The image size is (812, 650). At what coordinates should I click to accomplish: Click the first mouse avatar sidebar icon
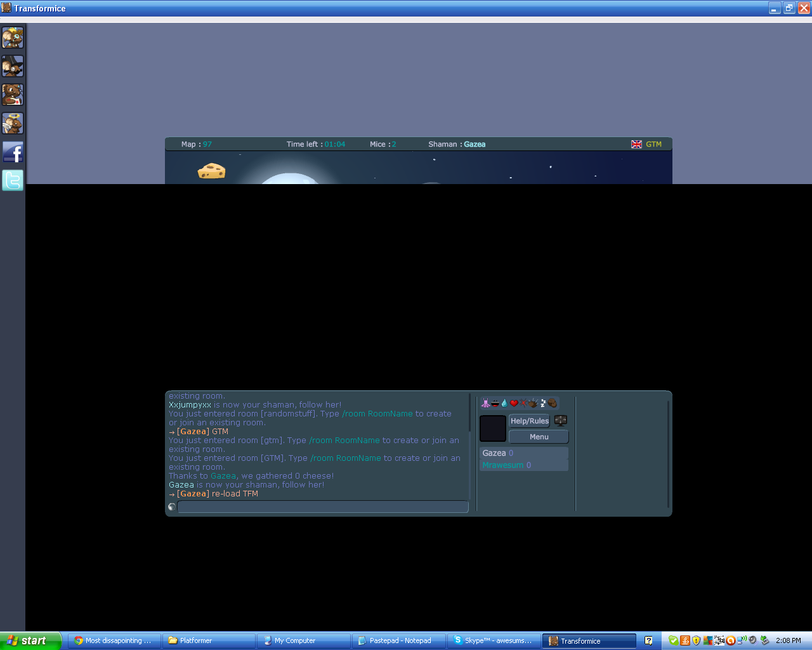click(x=13, y=37)
